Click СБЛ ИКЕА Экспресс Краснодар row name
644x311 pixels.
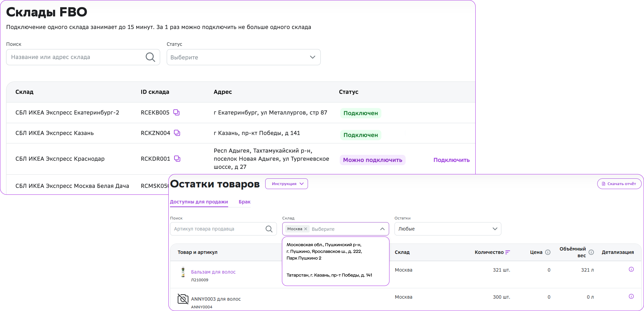[x=60, y=159]
